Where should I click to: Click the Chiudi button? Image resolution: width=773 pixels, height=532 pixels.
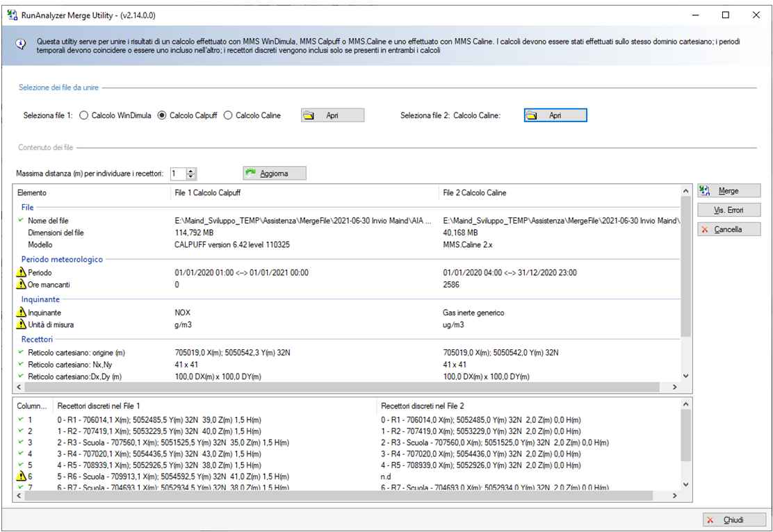click(735, 519)
